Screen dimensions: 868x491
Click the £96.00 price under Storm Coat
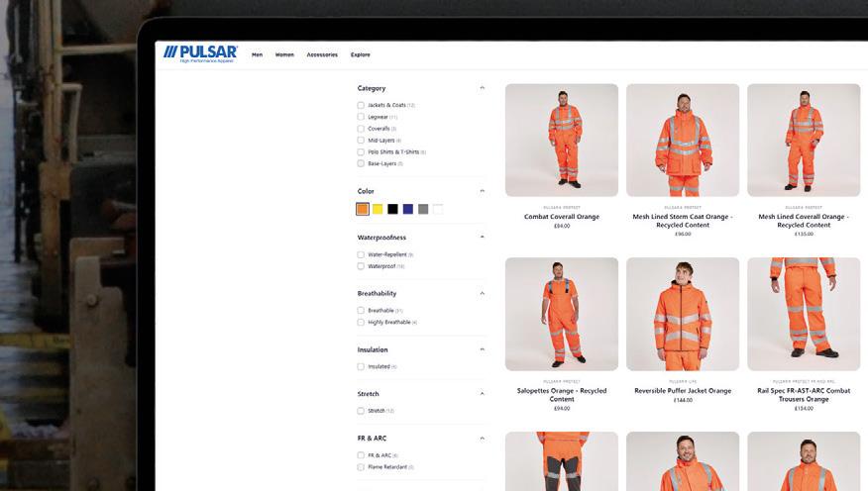click(683, 234)
